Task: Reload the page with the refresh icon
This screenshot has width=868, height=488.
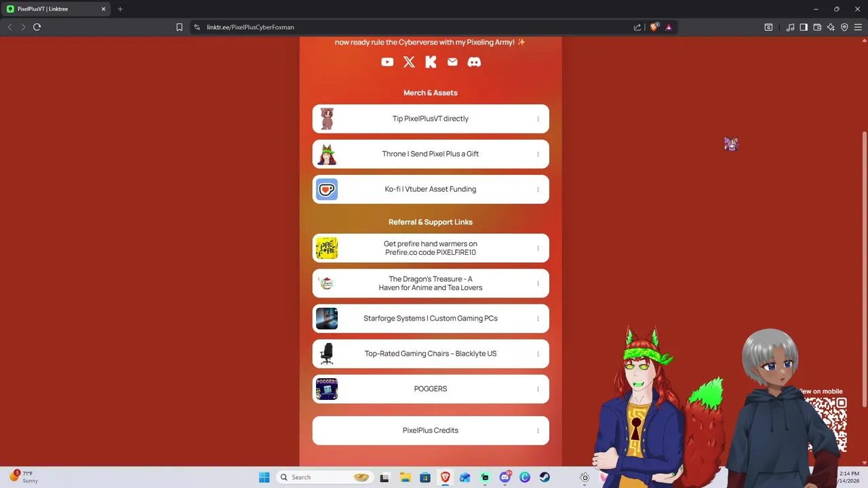Action: click(37, 27)
